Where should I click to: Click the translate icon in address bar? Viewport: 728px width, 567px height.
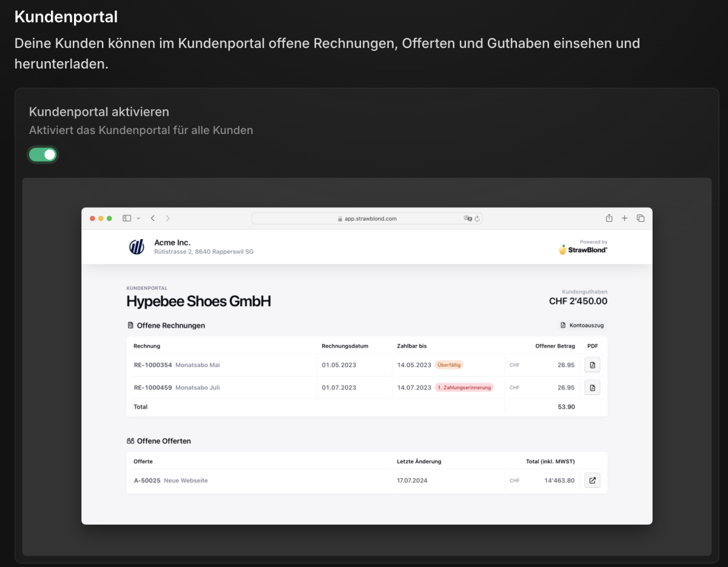(x=468, y=218)
